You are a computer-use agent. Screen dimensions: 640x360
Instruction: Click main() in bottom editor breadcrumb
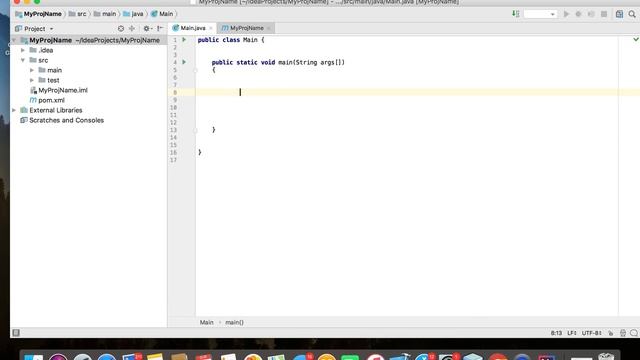point(234,322)
